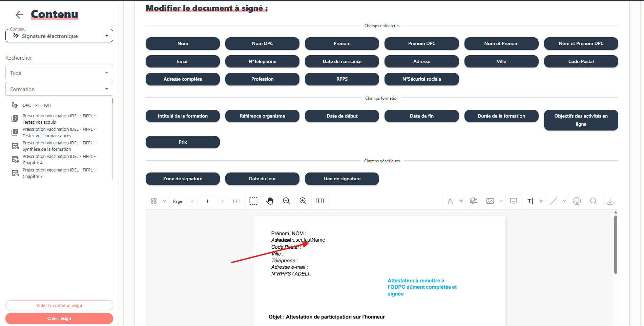This screenshot has height=326, width=644.
Task: Print the document
Action: click(x=577, y=201)
